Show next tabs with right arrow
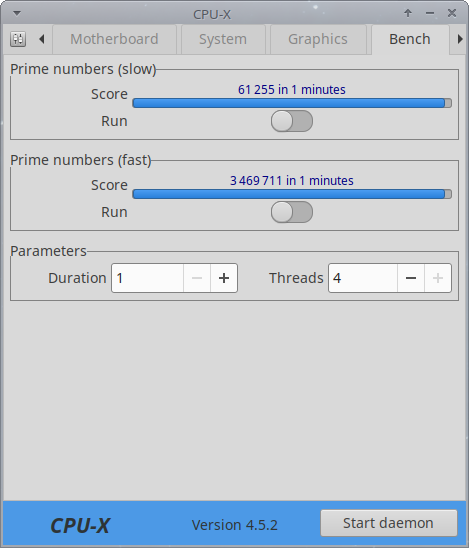This screenshot has width=469, height=548. pos(460,39)
